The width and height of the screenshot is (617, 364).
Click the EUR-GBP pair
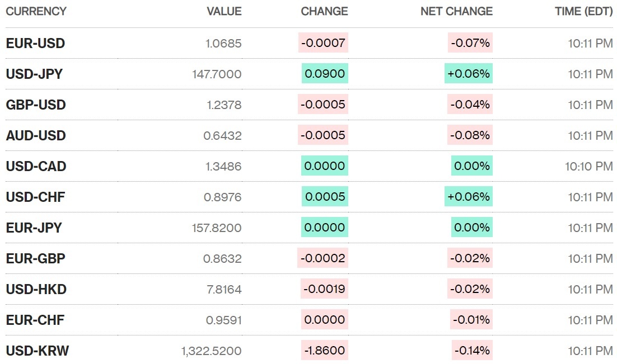[35, 258]
